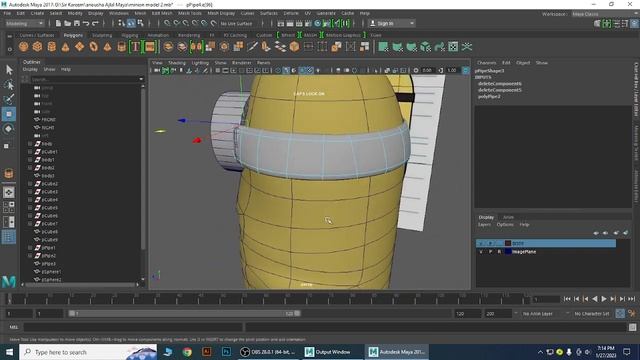Toggle the viewport grid icon
The height and width of the screenshot is (360, 640).
point(218,71)
